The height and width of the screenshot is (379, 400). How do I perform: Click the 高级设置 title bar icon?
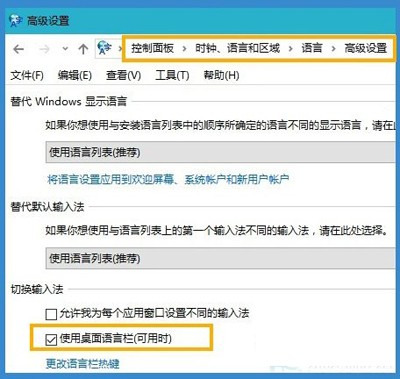coord(16,21)
